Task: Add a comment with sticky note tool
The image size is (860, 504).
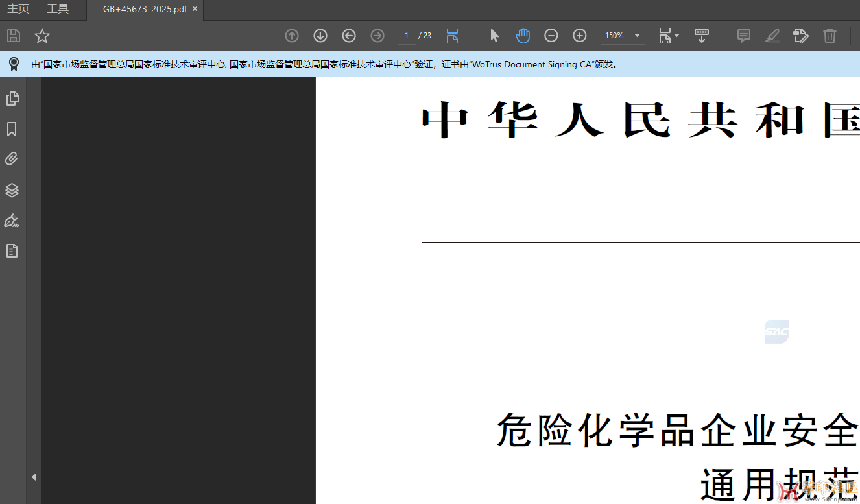Action: tap(744, 36)
